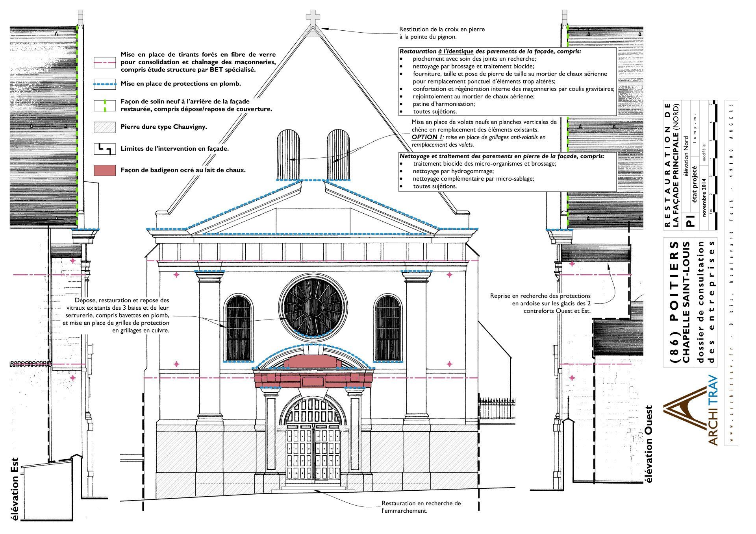Click the intervention limits bracket legend symbol
The width and height of the screenshot is (756, 534).
pyautogui.click(x=105, y=149)
